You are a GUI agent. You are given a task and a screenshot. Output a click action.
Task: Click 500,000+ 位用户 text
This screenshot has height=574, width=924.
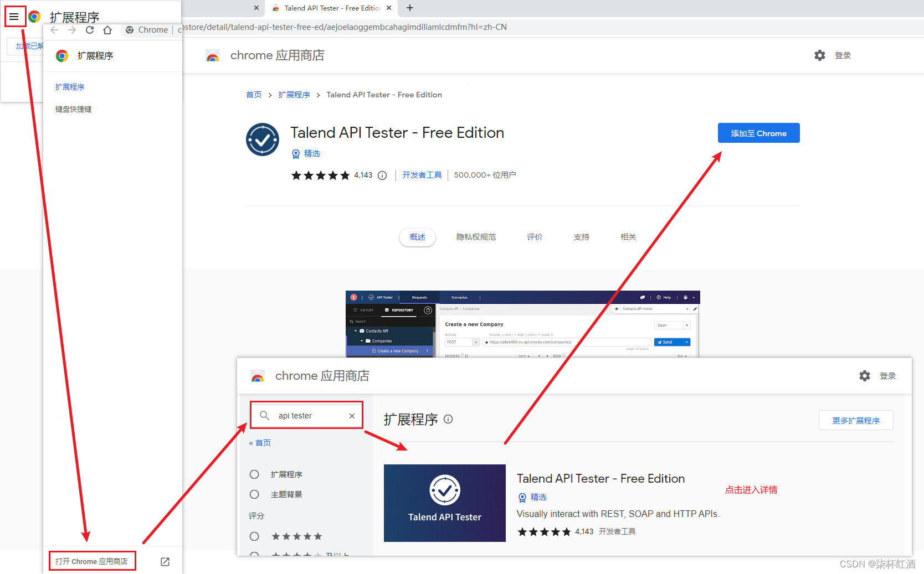(485, 175)
